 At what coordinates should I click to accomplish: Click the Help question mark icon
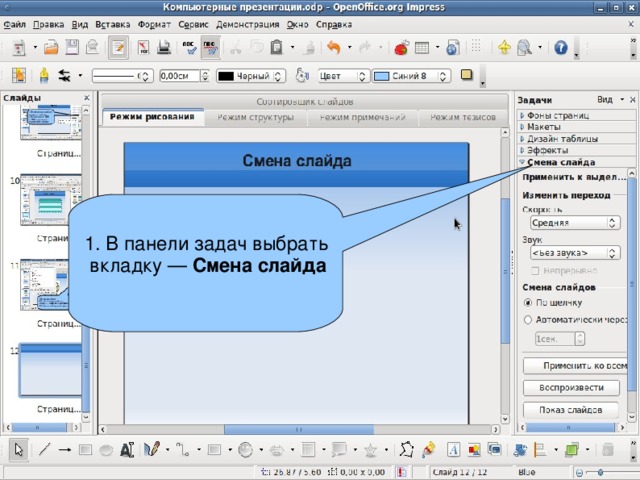coord(561,48)
